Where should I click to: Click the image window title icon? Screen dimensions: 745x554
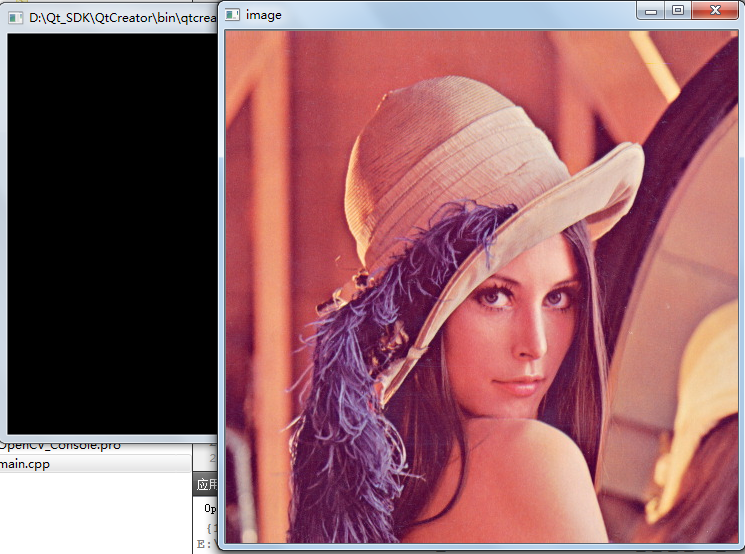(x=232, y=15)
